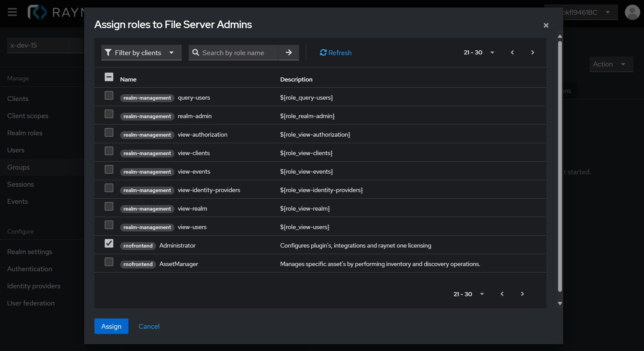The image size is (644, 351).
Task: Click the user avatar icon
Action: point(632,12)
